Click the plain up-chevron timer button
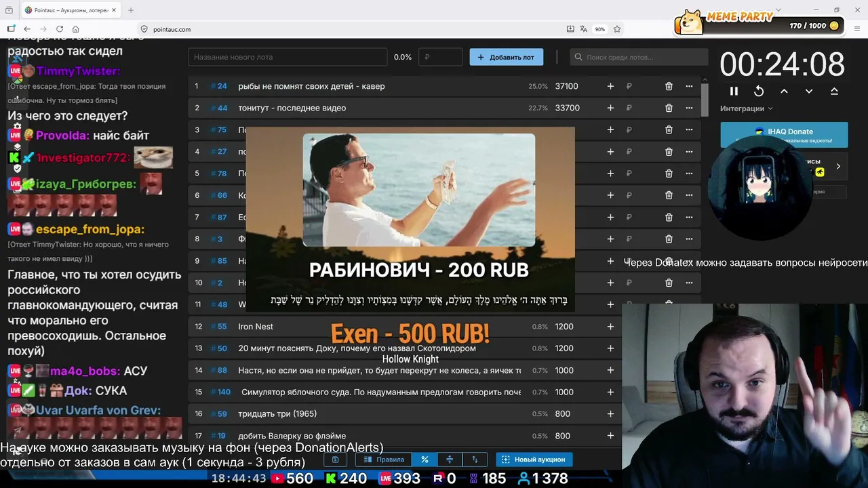Image resolution: width=868 pixels, height=488 pixels. pos(784,91)
